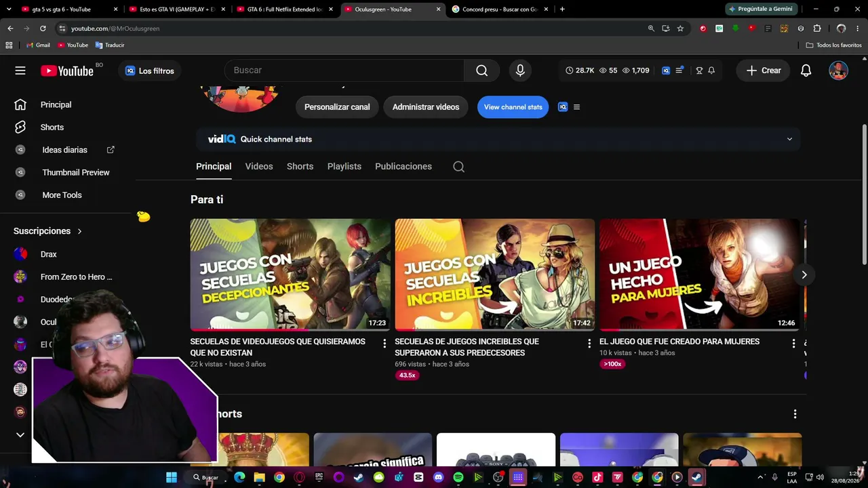Switch to the channel Videos tab
This screenshot has height=488, width=868.
click(259, 167)
